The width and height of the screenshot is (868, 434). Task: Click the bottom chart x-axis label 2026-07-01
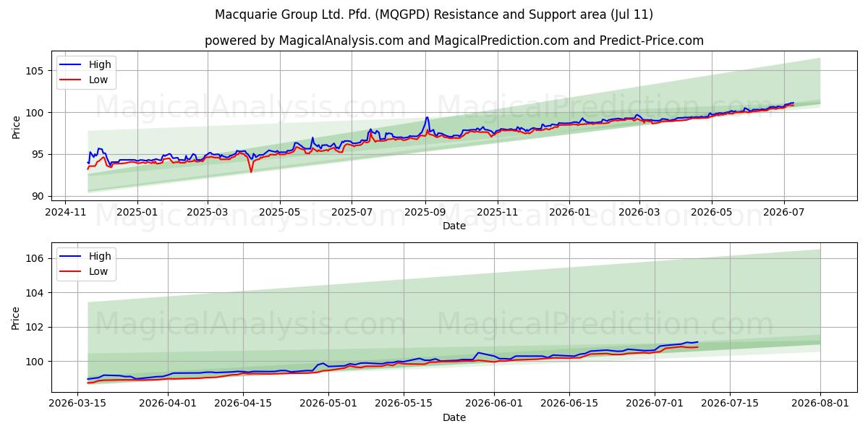655,404
